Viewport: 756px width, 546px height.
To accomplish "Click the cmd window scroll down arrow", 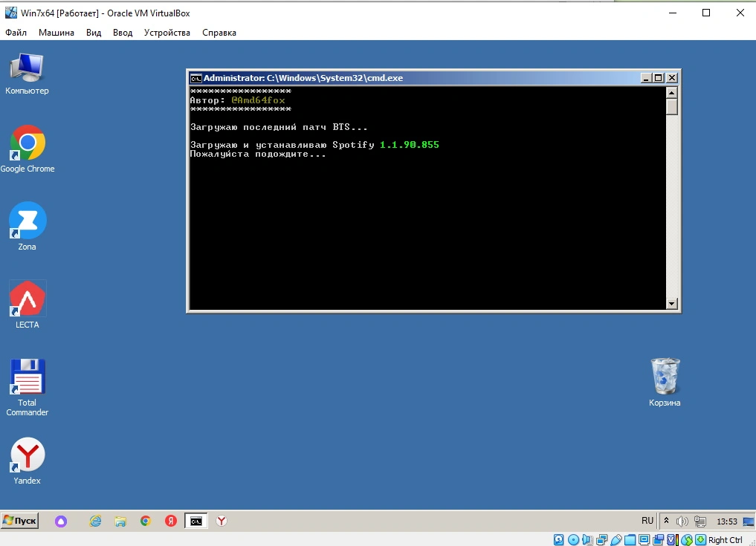I will click(x=671, y=304).
